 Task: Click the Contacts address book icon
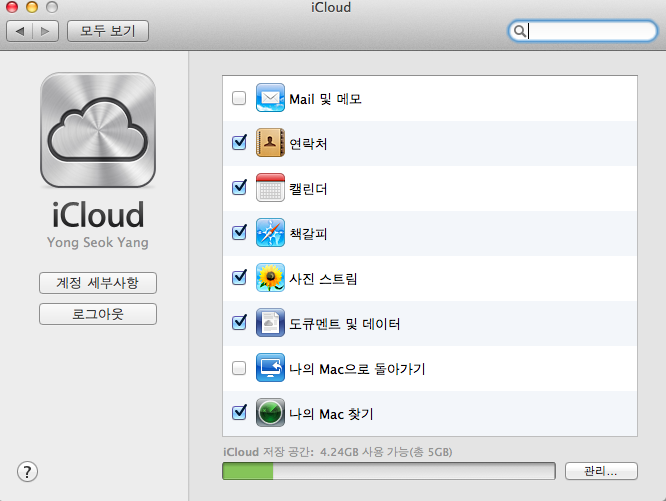pos(270,143)
